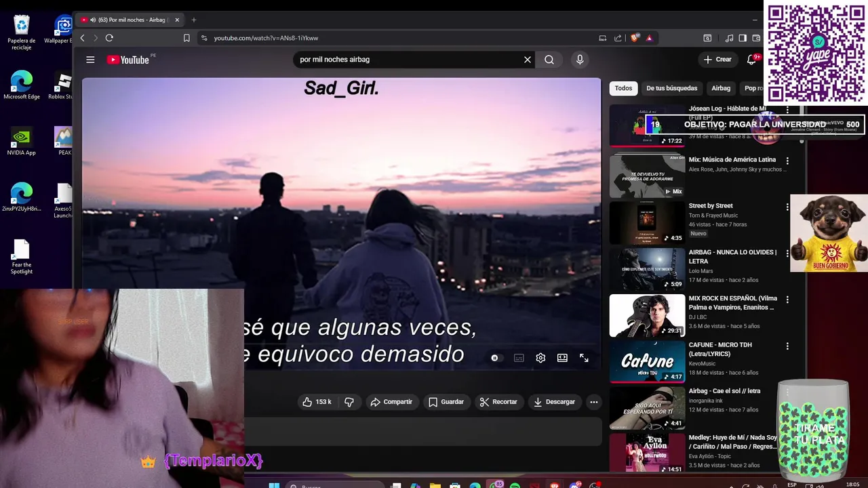Open MIX ROCK EN ESPAÑOL thumbnail
868x488 pixels.
tap(647, 315)
